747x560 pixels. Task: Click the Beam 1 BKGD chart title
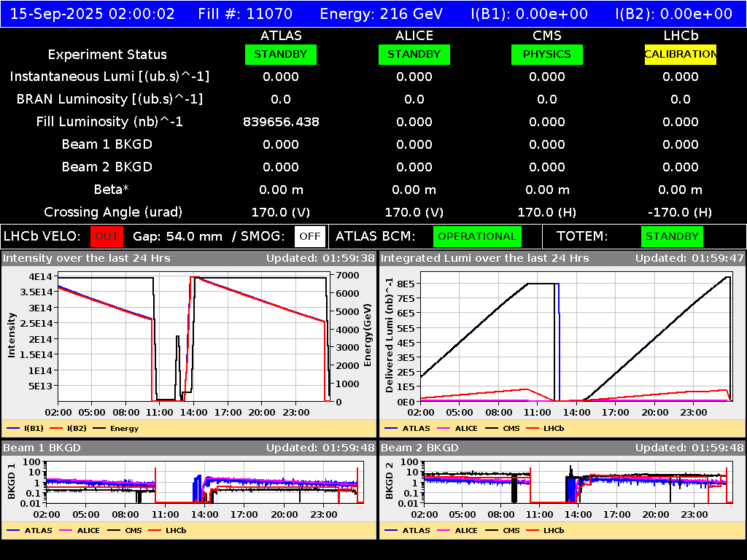(x=42, y=448)
